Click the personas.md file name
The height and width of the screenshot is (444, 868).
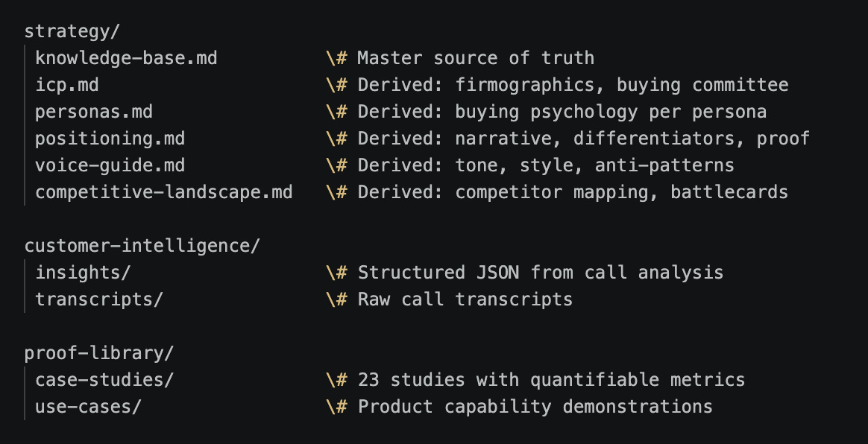[93, 112]
